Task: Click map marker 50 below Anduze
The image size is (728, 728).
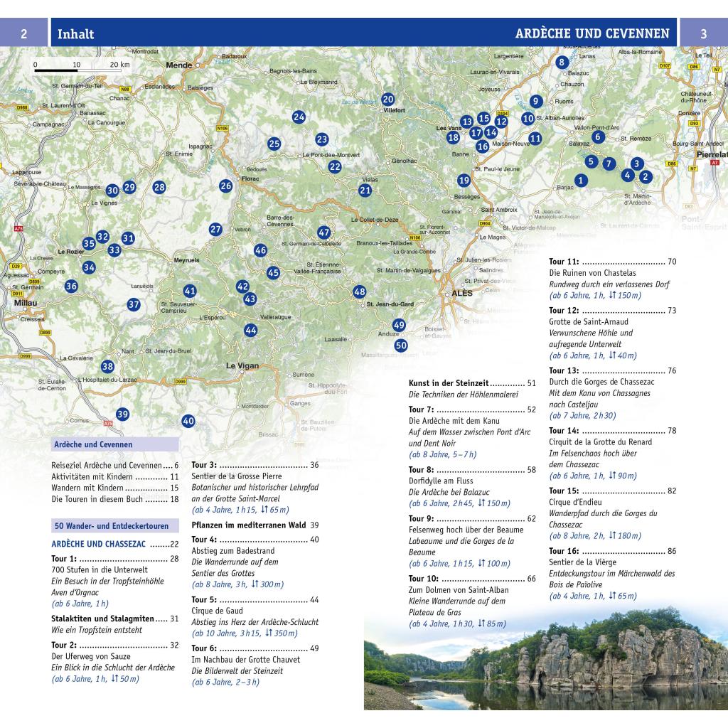Action: [x=401, y=346]
